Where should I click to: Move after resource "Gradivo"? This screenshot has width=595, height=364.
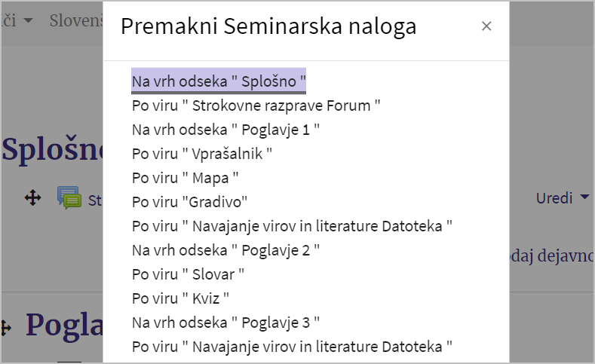[x=189, y=202]
